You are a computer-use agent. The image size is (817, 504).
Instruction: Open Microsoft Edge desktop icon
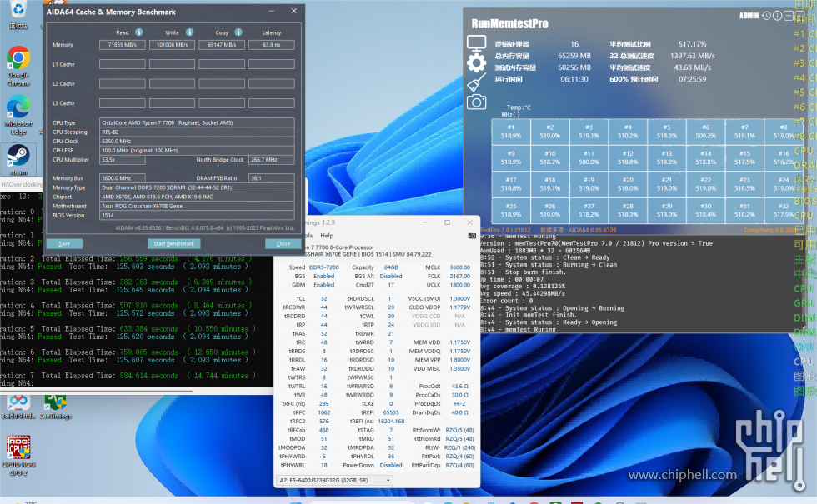(x=18, y=116)
